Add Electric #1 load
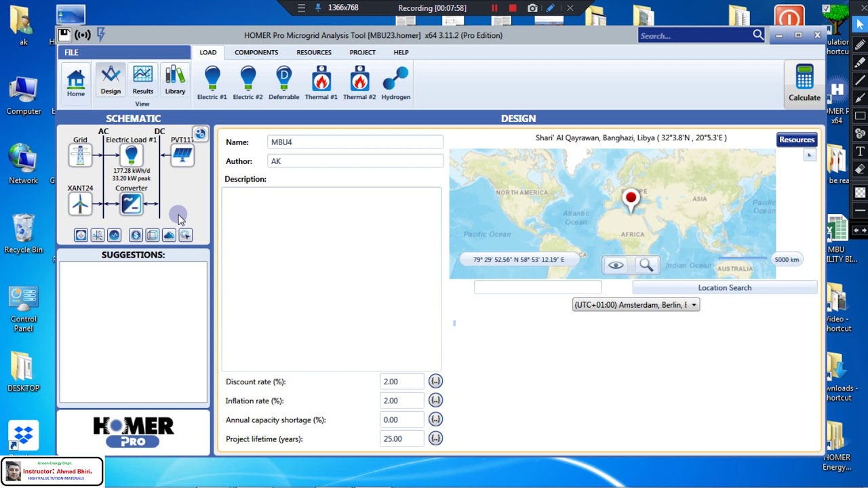The image size is (868, 488). [x=212, y=83]
